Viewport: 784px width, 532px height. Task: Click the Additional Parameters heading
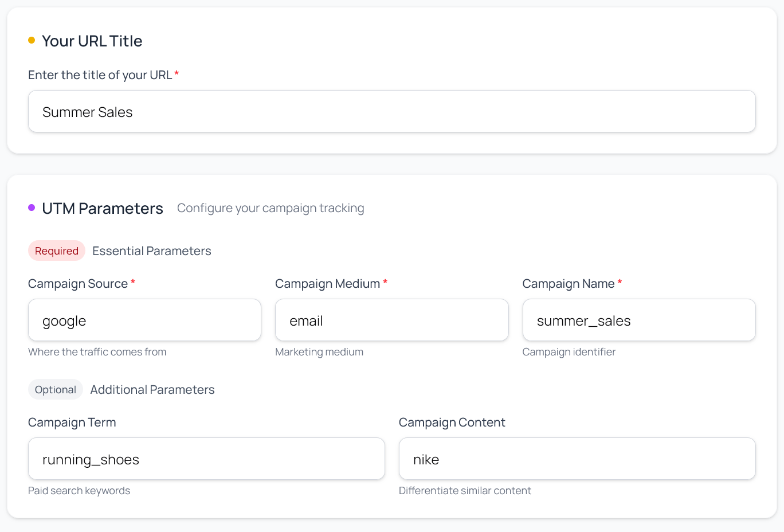click(x=152, y=389)
